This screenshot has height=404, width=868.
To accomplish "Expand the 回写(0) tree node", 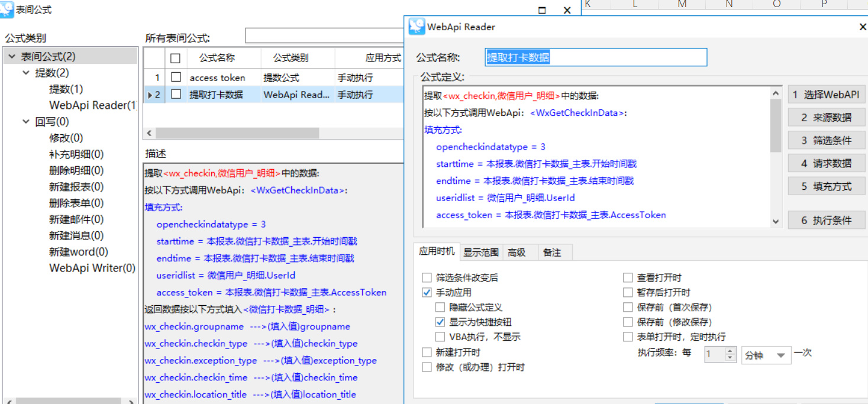I will [x=25, y=122].
